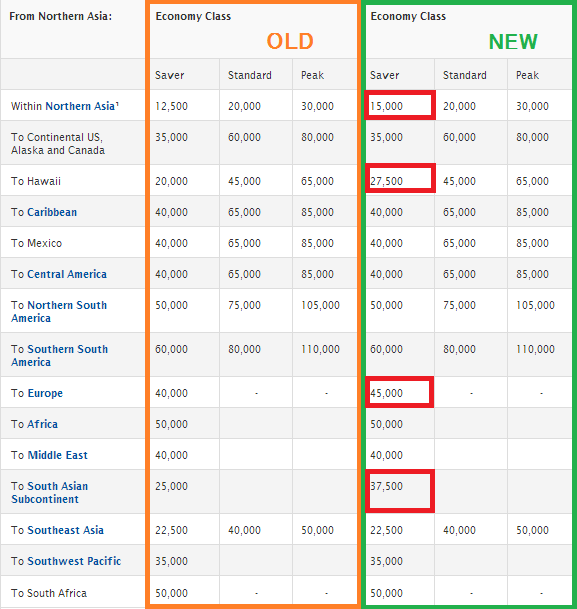577x609 pixels.
Task: Open the Central America link
Action: click(67, 274)
